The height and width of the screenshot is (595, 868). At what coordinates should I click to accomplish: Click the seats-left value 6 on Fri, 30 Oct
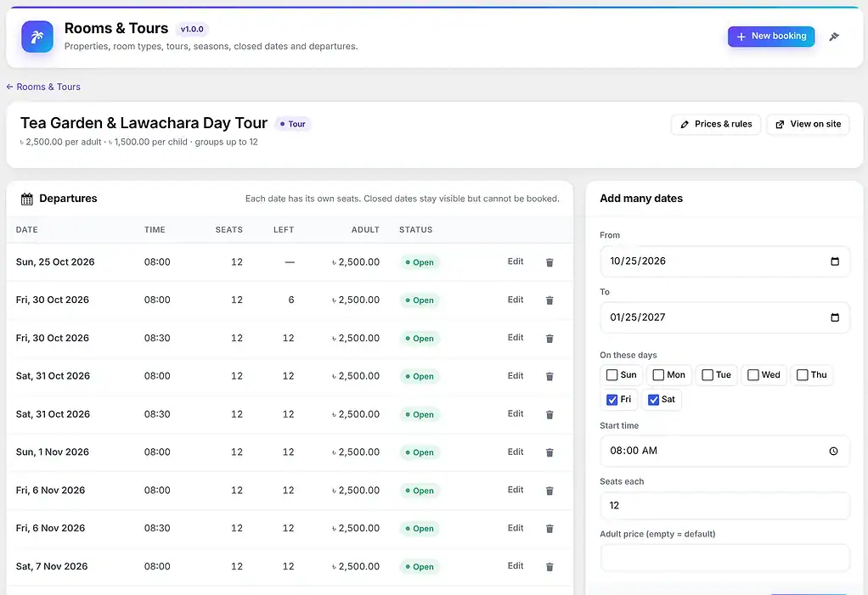291,300
